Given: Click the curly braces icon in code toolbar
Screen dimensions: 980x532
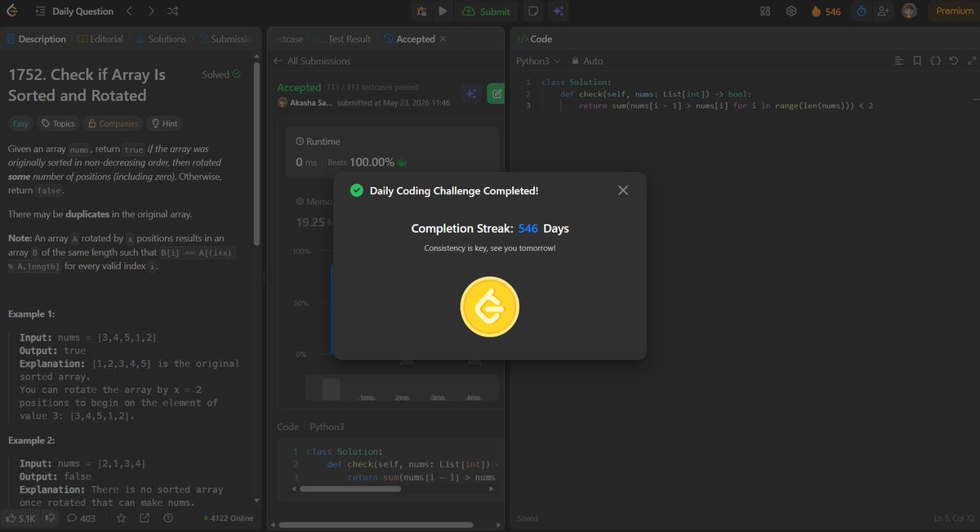Looking at the screenshot, I should coord(935,61).
